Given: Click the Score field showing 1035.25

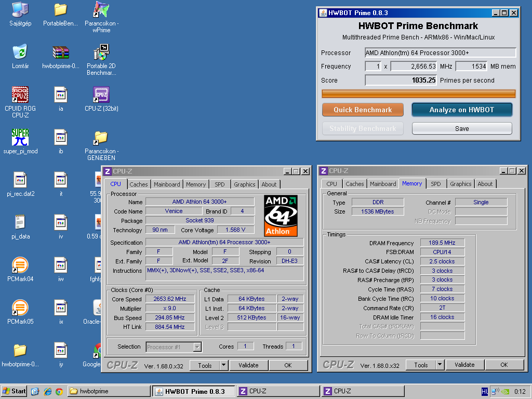Looking at the screenshot, I should (x=401, y=81).
